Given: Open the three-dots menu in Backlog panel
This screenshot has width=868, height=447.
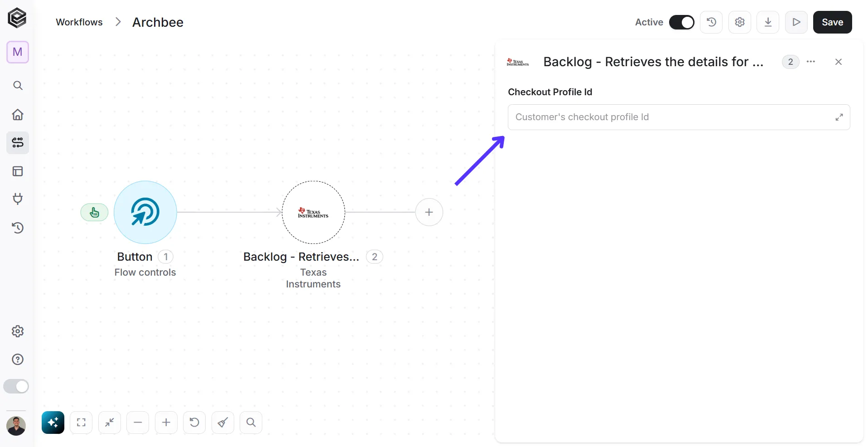Looking at the screenshot, I should click(x=811, y=62).
